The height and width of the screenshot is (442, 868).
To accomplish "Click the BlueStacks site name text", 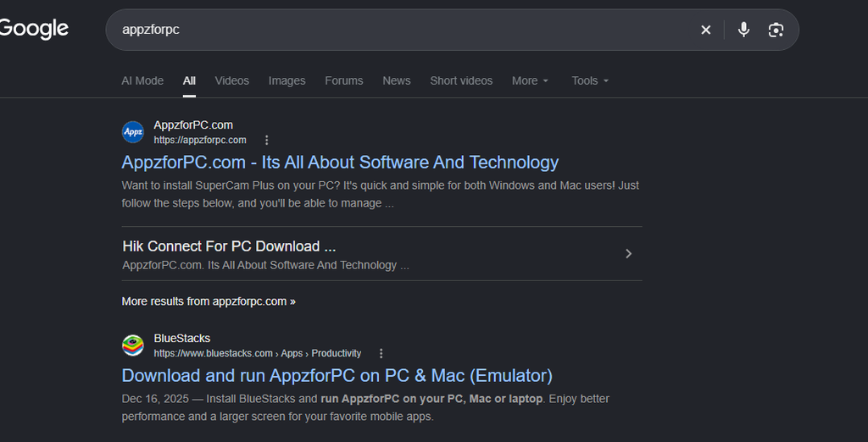I will point(182,338).
